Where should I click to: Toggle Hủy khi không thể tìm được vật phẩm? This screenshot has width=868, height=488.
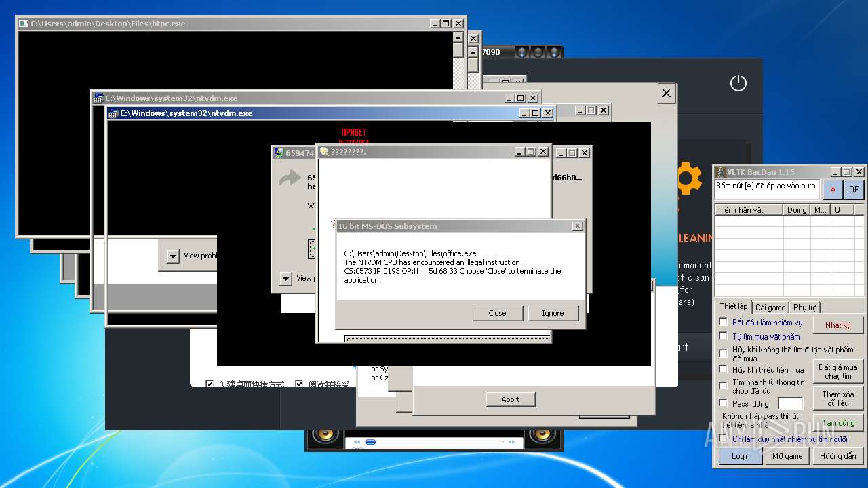point(724,353)
